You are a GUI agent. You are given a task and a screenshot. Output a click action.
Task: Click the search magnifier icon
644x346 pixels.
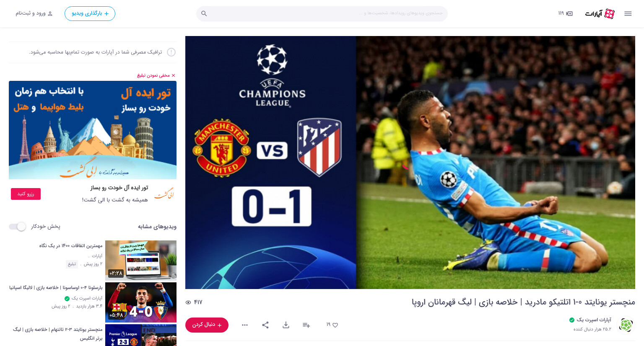click(x=204, y=14)
